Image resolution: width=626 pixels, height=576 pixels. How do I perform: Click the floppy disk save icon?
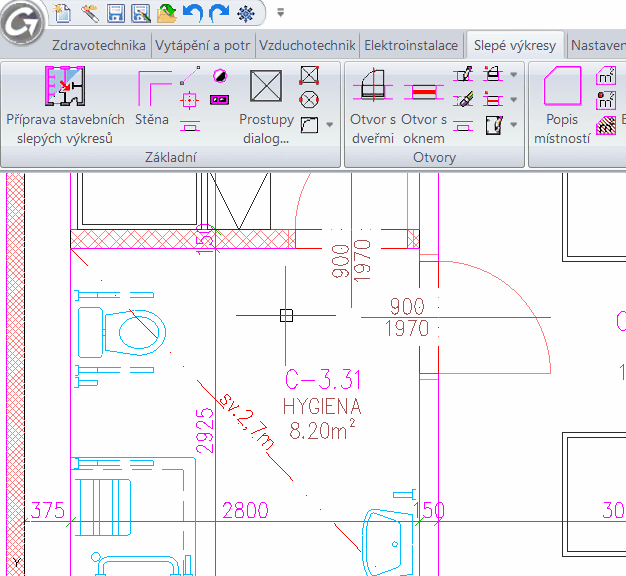click(x=115, y=14)
